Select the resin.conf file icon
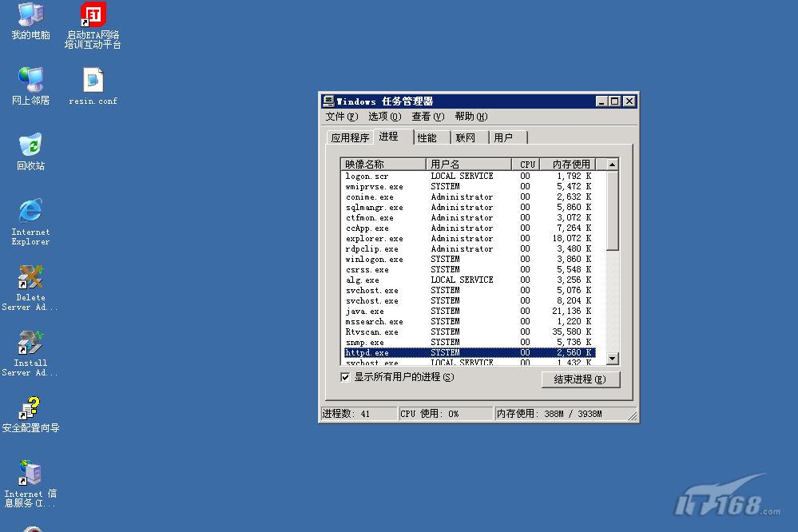This screenshot has width=798, height=532. pos(93,81)
